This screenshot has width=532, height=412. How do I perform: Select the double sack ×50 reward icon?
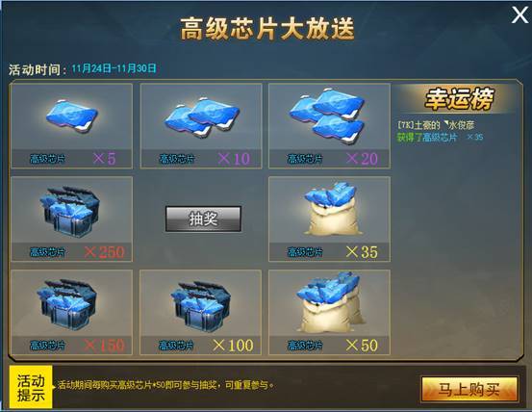330,302
